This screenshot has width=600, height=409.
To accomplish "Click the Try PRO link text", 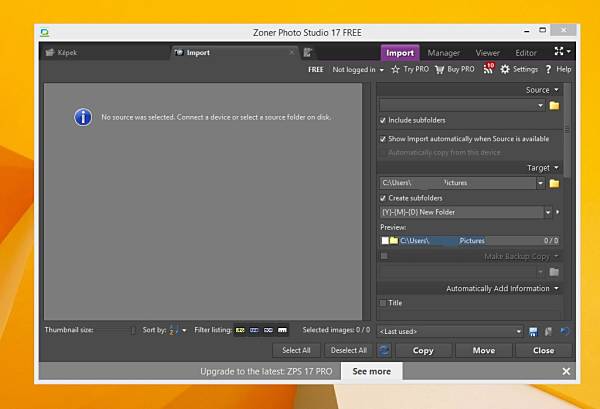I will (416, 69).
